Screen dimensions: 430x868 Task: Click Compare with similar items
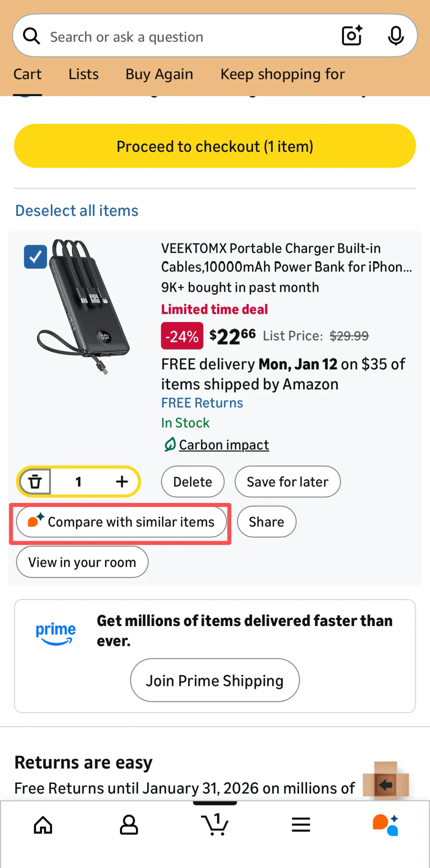point(121,522)
